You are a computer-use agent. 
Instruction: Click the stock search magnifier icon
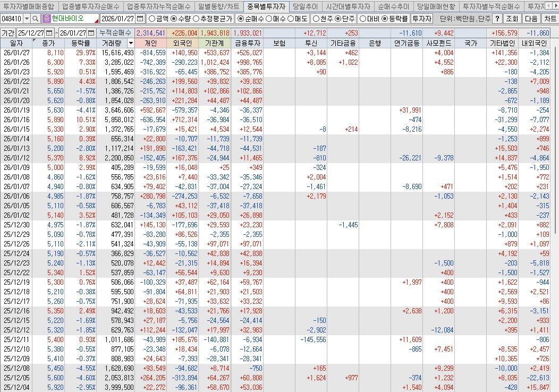pyautogui.click(x=35, y=19)
